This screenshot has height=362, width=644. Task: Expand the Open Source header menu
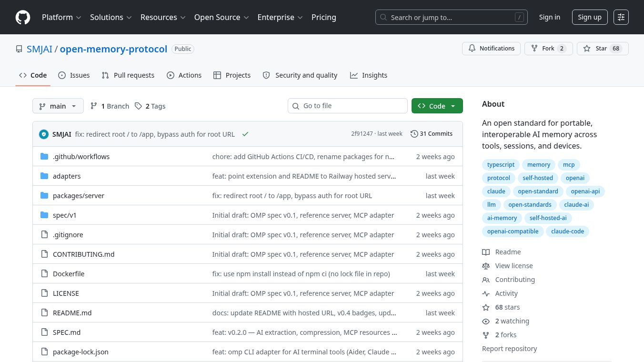tap(221, 17)
